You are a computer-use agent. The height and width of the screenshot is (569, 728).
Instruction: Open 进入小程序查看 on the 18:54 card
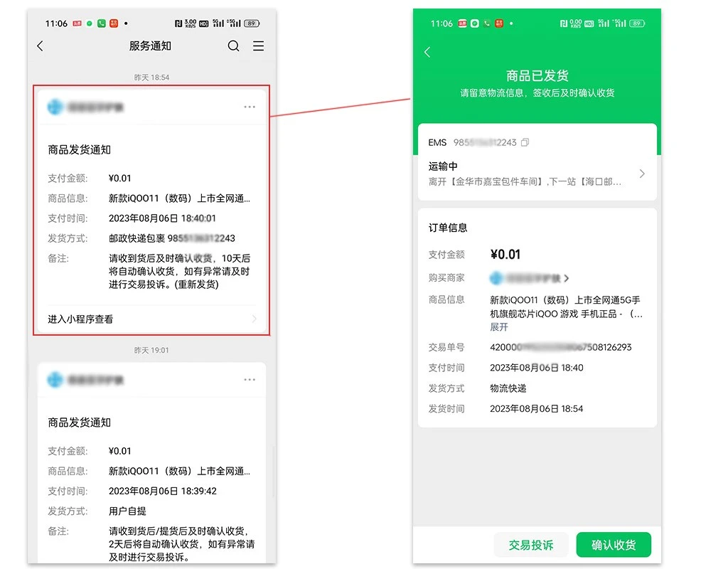point(152,319)
